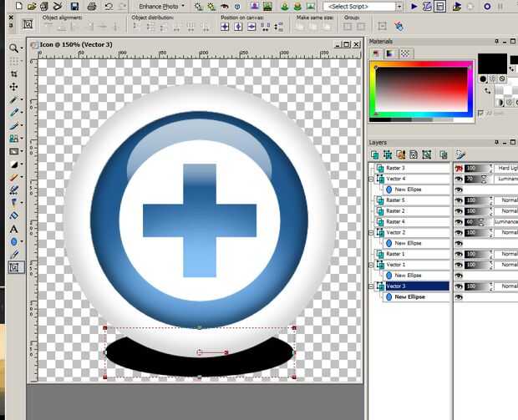Select the Object Selection tool
Viewport: 518px width, 420px height.
click(14, 267)
